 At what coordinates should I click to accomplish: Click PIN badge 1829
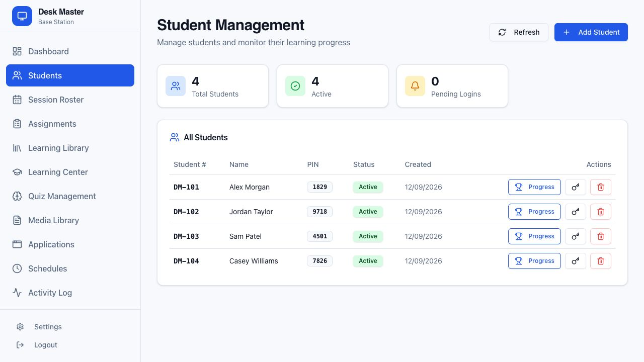point(319,187)
